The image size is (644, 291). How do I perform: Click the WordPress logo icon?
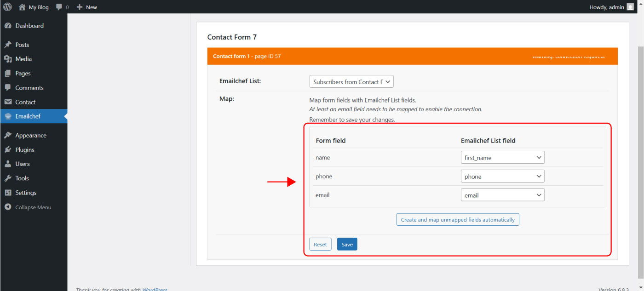tap(7, 7)
